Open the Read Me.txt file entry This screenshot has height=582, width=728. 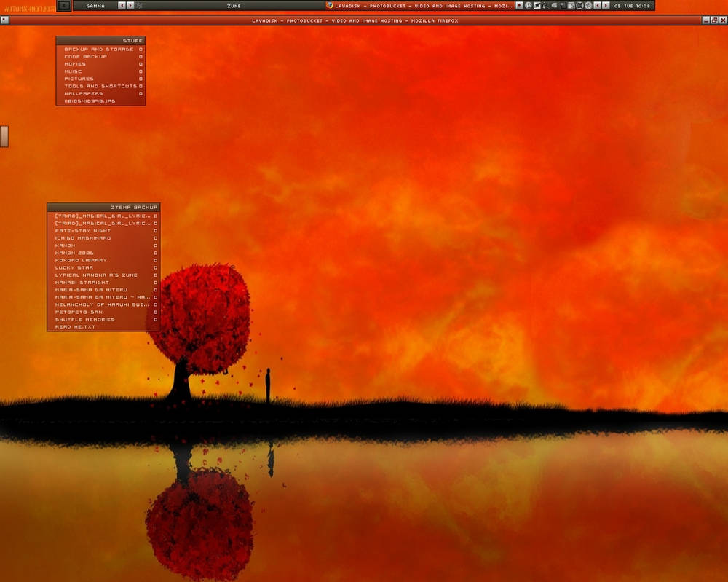103,327
